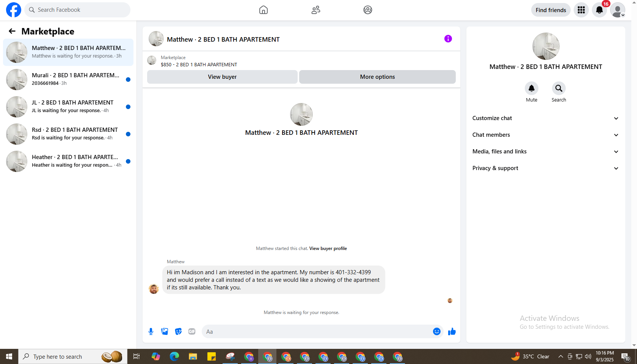Click the network tray icon
The width and height of the screenshot is (637, 364).
579,356
